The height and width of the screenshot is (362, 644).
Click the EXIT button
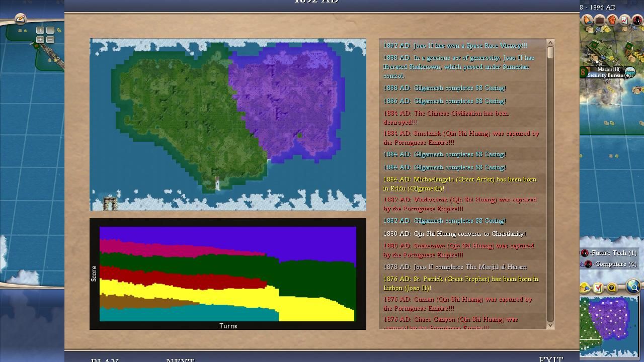point(551,358)
